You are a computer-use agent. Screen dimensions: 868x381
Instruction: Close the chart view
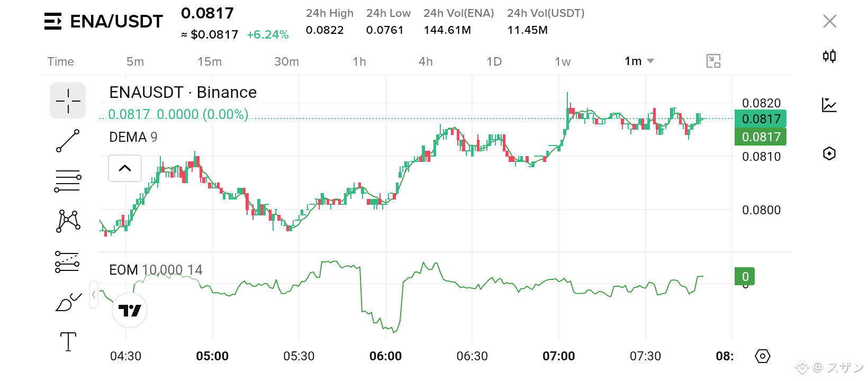click(x=830, y=21)
